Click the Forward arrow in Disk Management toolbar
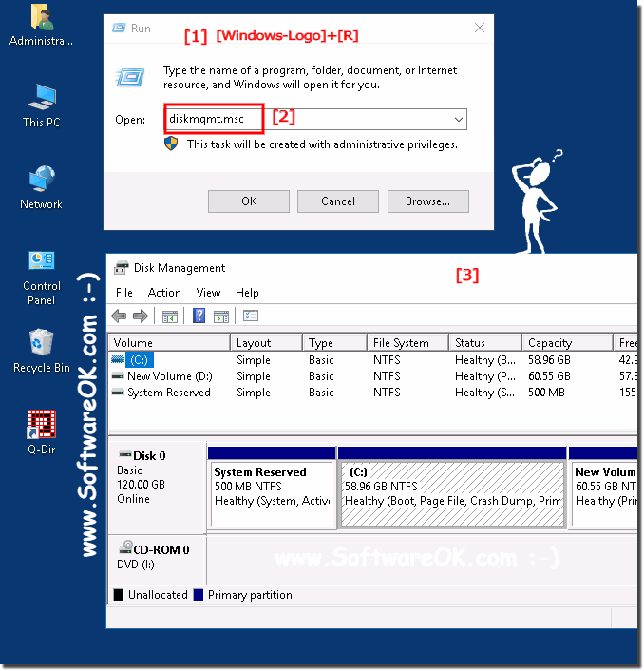 pos(140,316)
